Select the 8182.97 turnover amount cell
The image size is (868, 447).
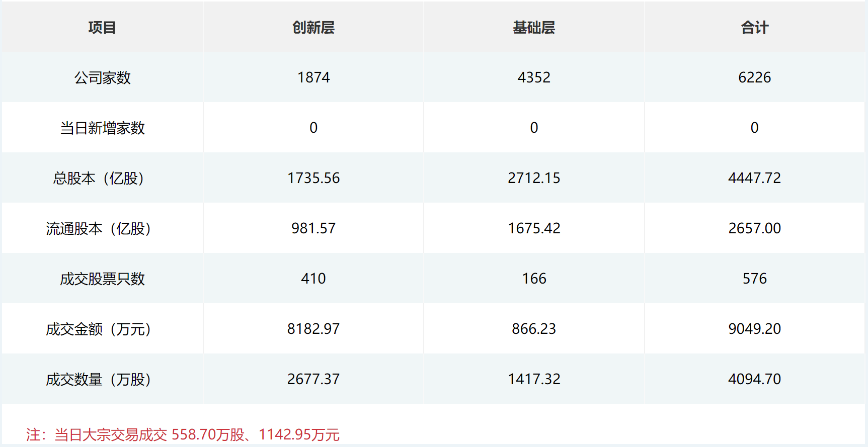(x=313, y=329)
